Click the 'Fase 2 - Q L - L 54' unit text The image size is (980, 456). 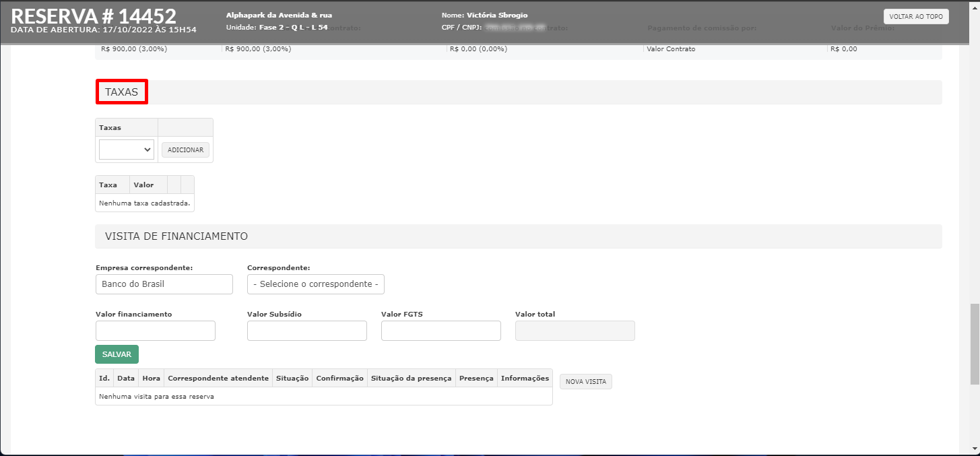[x=294, y=28]
